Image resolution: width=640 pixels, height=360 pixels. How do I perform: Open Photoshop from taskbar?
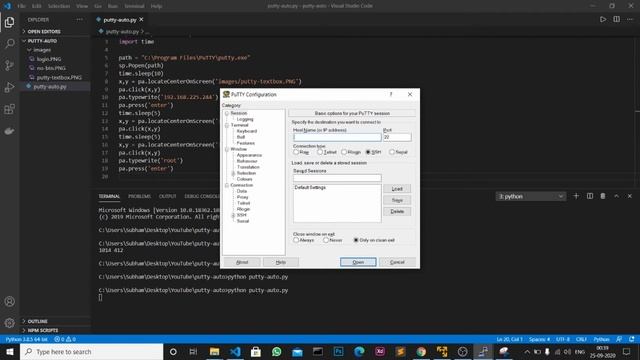tap(338, 351)
